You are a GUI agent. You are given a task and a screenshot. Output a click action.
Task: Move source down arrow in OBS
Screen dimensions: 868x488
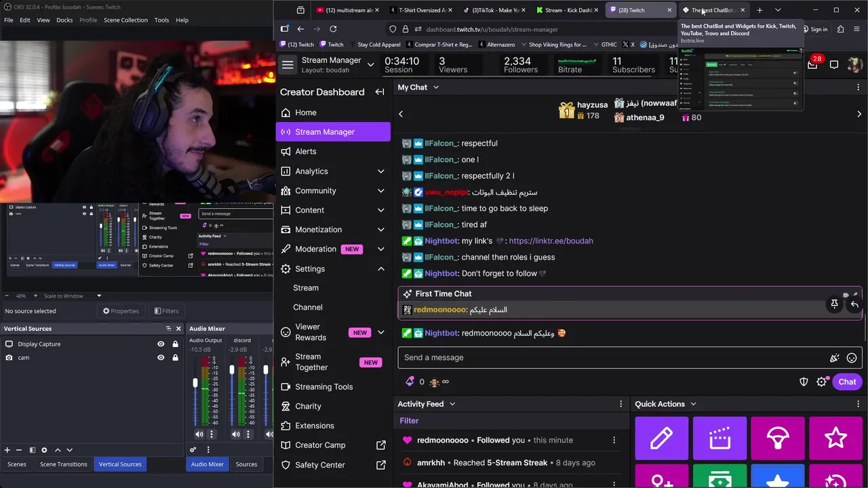coord(69,450)
